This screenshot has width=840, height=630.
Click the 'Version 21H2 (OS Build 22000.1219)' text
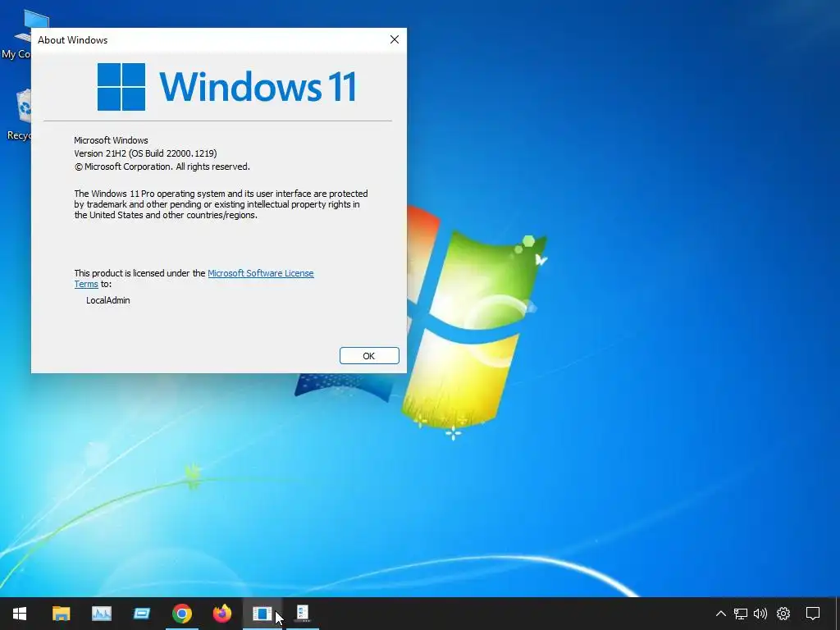tap(145, 153)
